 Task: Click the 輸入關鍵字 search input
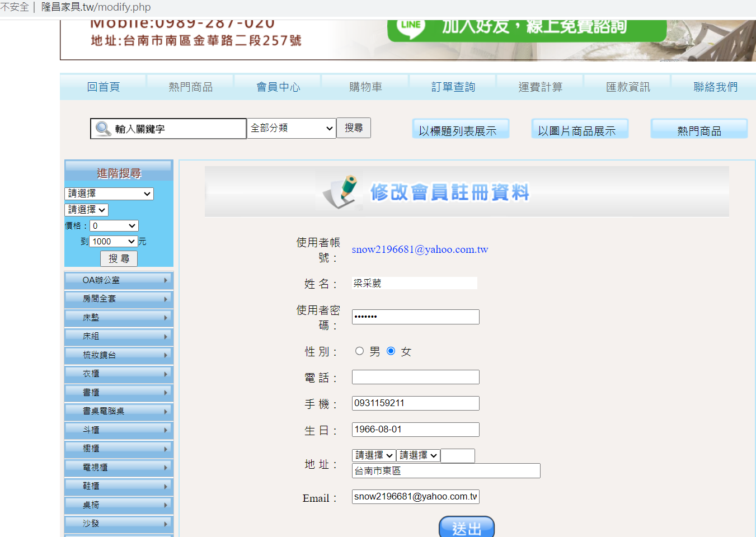point(168,129)
